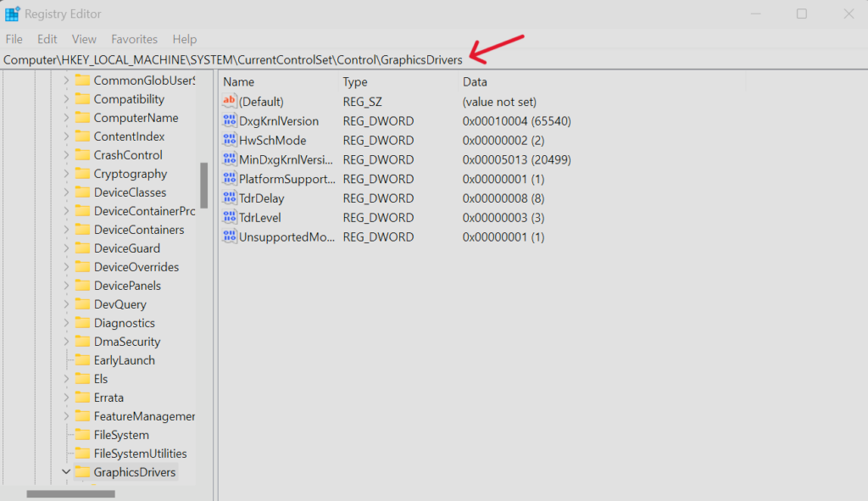Click the DeviceClasses folder icon
The height and width of the screenshot is (501, 868).
click(x=82, y=192)
